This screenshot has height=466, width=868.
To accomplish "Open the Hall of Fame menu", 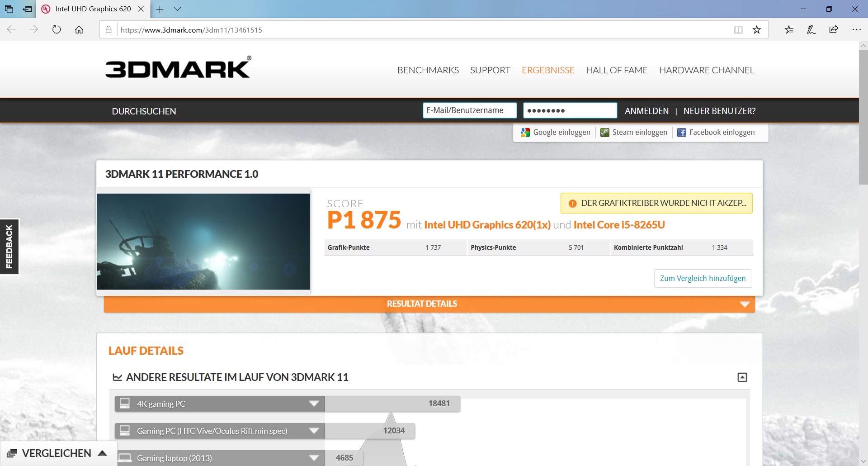I will (617, 70).
